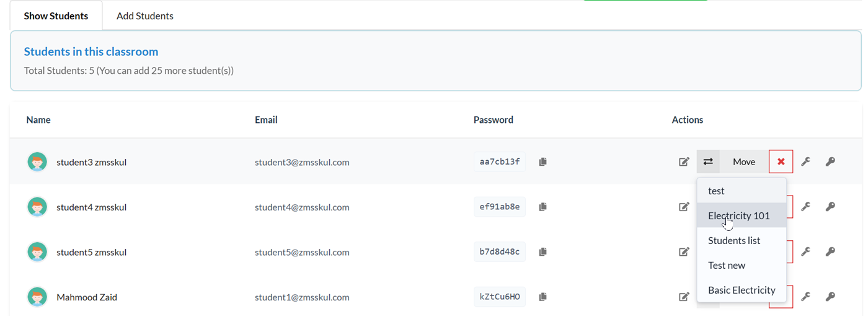Viewport: 868px width, 316px height.
Task: Copy password kZtCu6HO to clipboard
Action: pyautogui.click(x=542, y=297)
